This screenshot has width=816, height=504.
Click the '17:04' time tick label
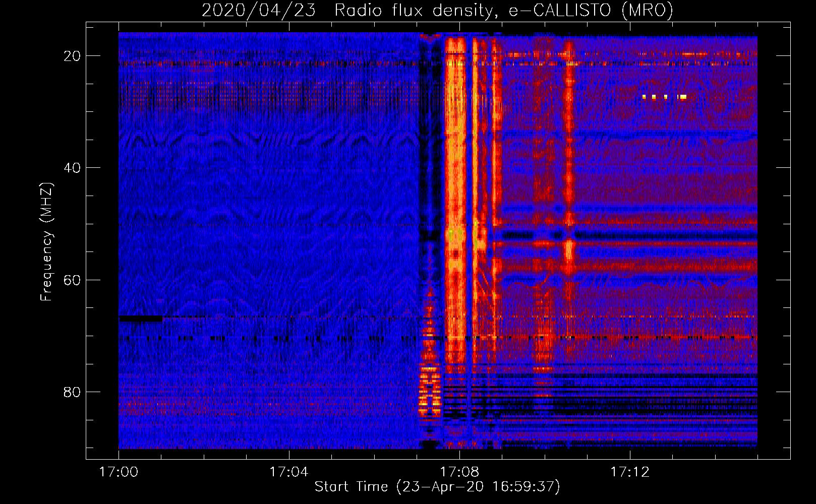pyautogui.click(x=289, y=472)
